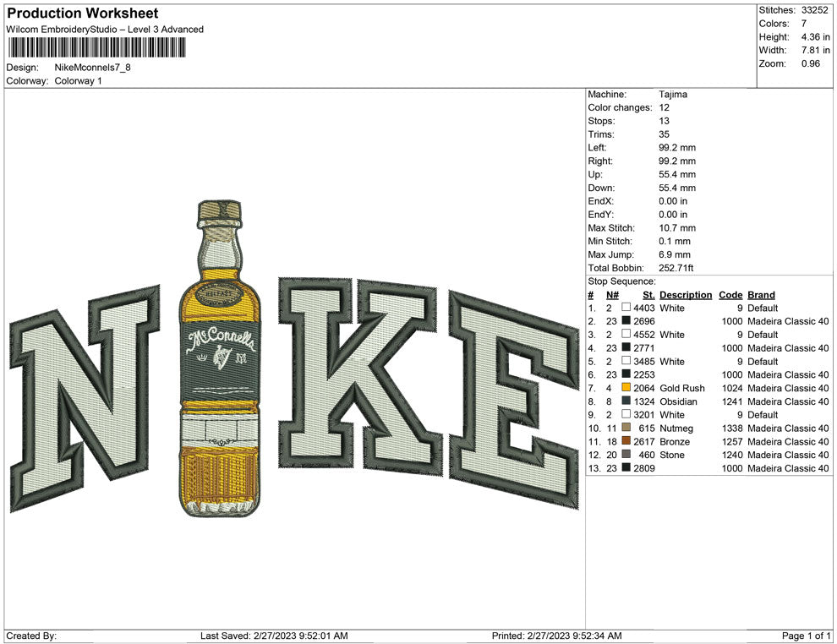Click the Gold Rush description in row 7
Screen dimensions: 837x644
click(681, 388)
